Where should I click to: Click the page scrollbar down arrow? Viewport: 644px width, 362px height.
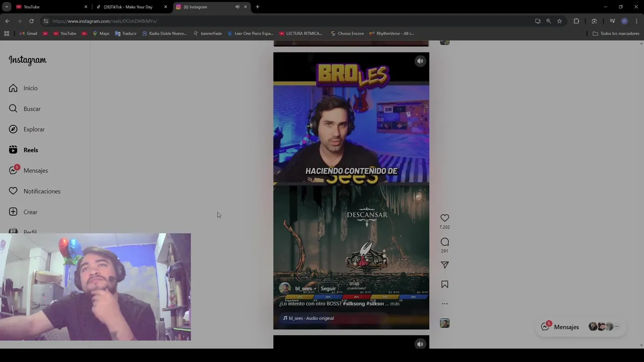coord(640,345)
